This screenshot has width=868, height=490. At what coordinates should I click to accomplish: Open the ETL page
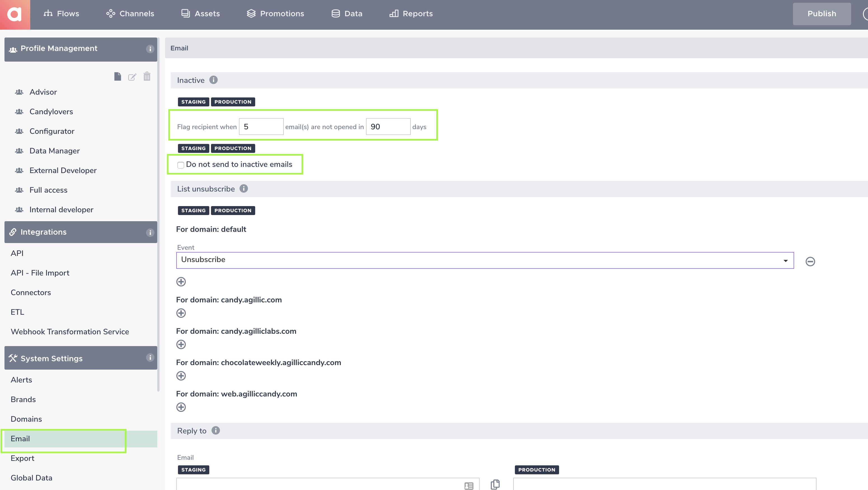pyautogui.click(x=17, y=312)
